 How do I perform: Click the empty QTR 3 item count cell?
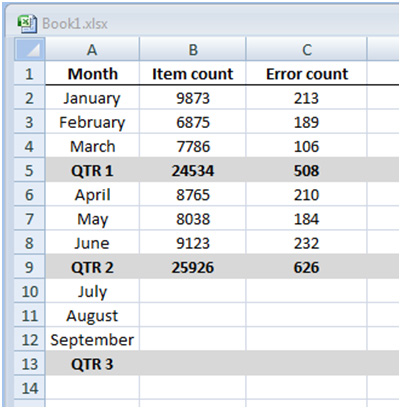point(193,363)
